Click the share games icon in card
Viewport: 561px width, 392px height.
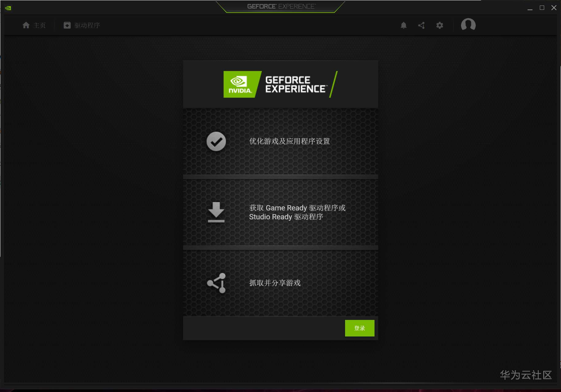(216, 283)
